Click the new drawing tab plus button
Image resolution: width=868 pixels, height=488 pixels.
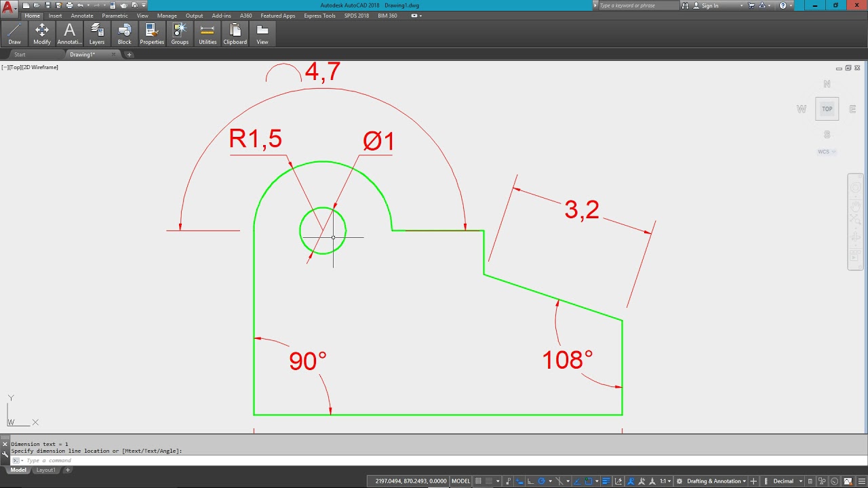129,54
